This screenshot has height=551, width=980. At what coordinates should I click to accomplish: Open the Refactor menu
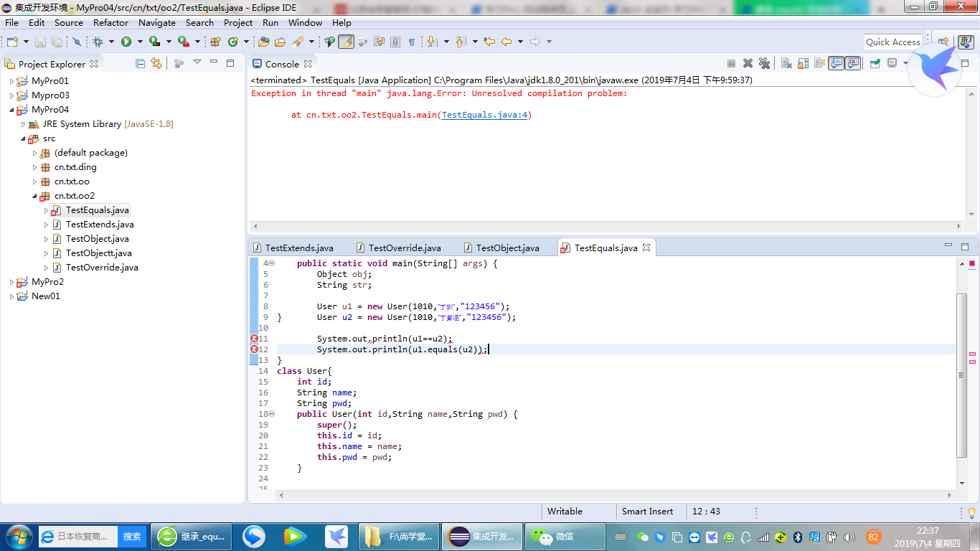pos(110,22)
